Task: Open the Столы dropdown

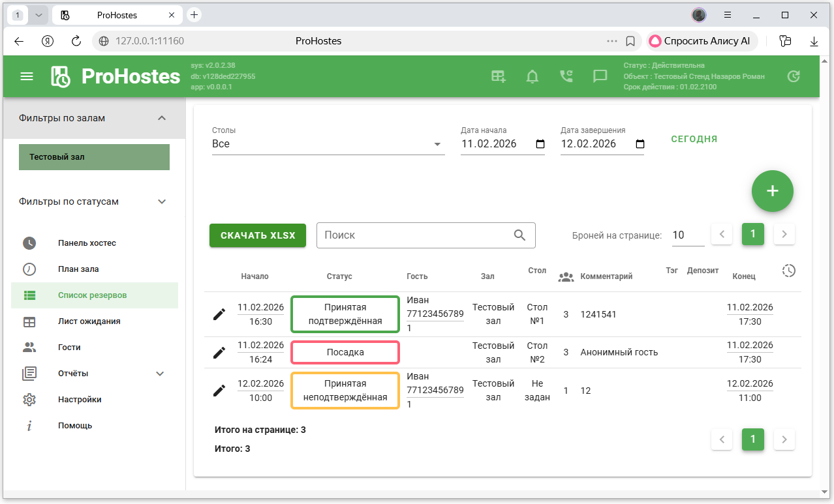Action: (x=328, y=144)
